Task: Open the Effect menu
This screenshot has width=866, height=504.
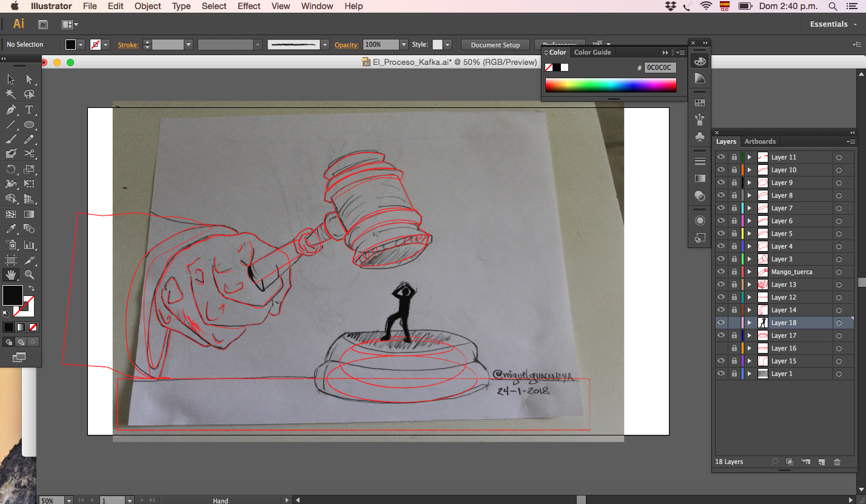Action: 249,6
